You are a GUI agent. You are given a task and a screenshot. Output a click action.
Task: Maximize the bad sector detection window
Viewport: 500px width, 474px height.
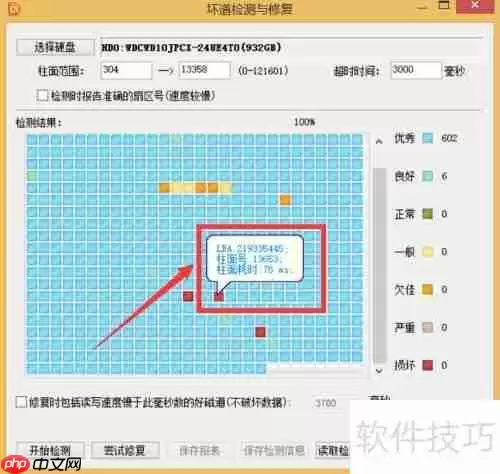tap(444, 6)
